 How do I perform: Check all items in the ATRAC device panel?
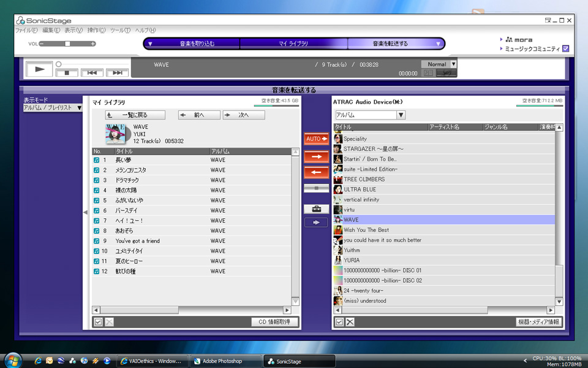click(x=339, y=322)
